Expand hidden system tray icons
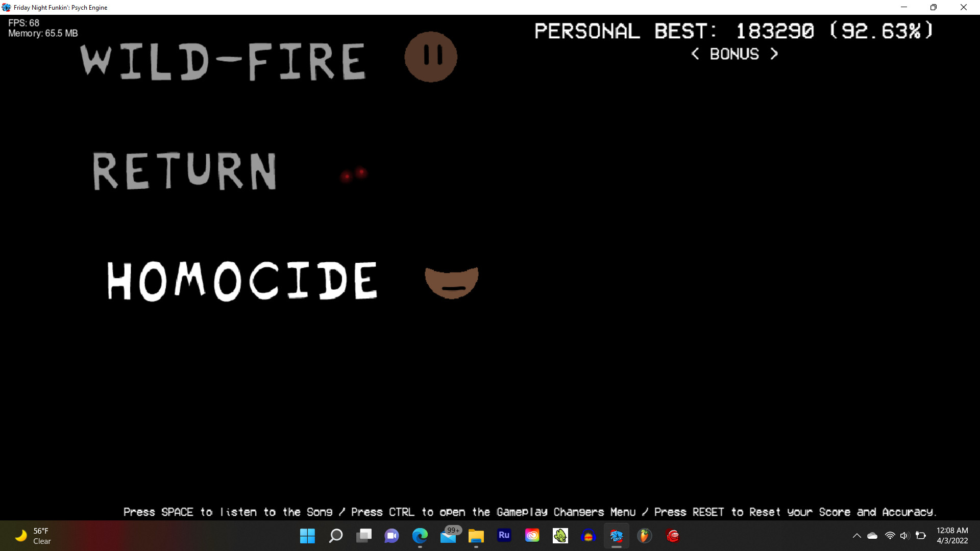 pos(856,536)
